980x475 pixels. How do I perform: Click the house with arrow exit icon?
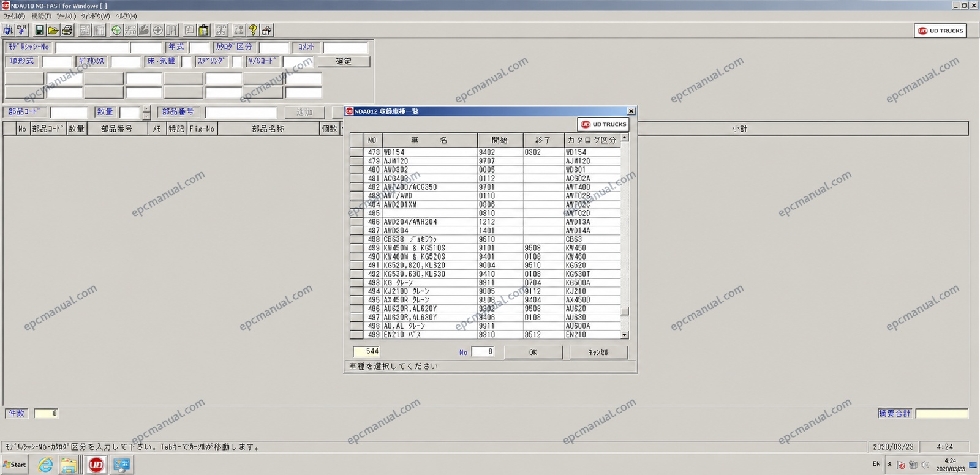click(x=266, y=30)
